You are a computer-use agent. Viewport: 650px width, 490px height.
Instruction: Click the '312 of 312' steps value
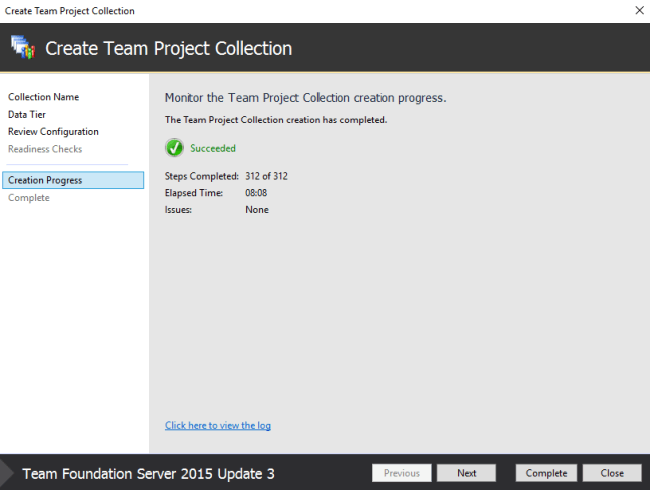(267, 176)
